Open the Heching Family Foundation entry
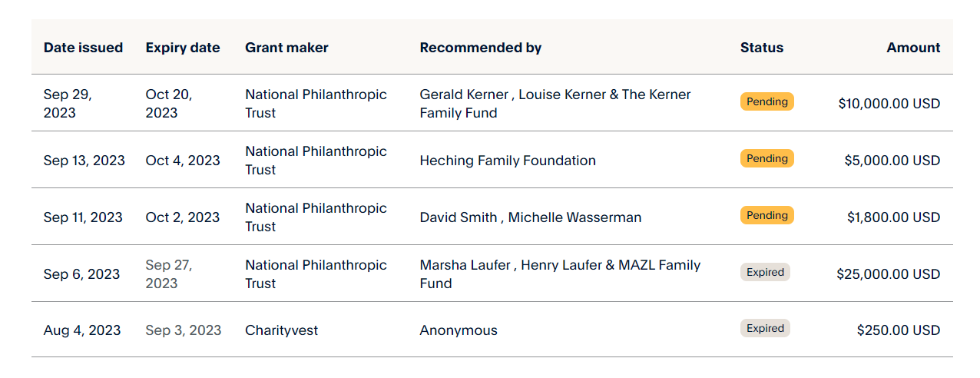 tap(508, 161)
